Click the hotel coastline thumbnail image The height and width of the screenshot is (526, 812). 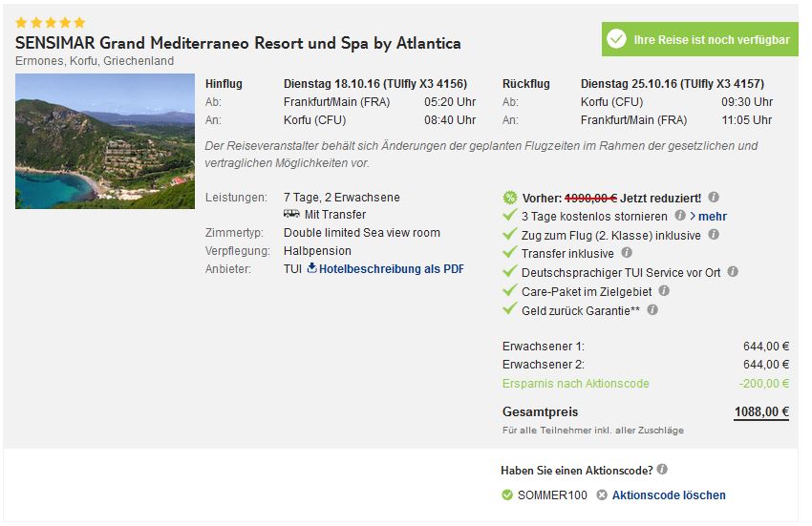pyautogui.click(x=105, y=141)
